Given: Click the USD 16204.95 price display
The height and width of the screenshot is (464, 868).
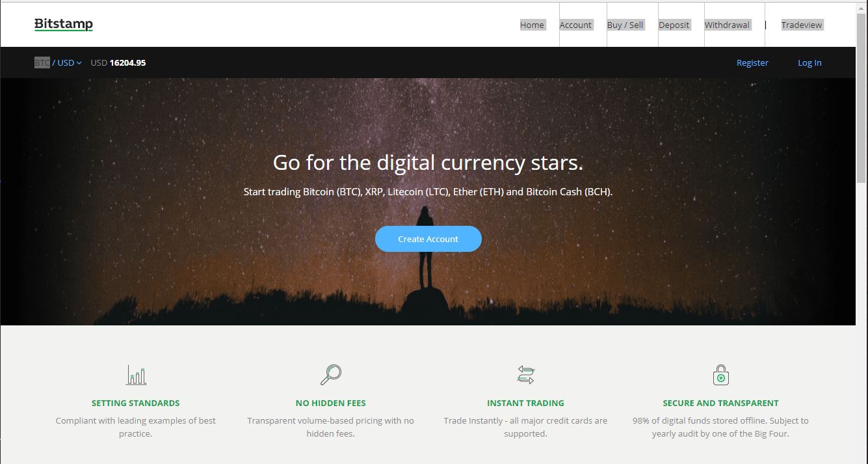Looking at the screenshot, I should 118,62.
